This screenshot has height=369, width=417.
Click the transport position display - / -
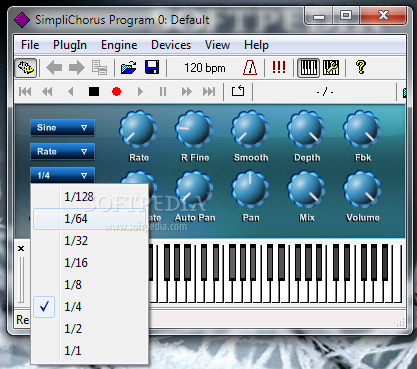click(325, 91)
